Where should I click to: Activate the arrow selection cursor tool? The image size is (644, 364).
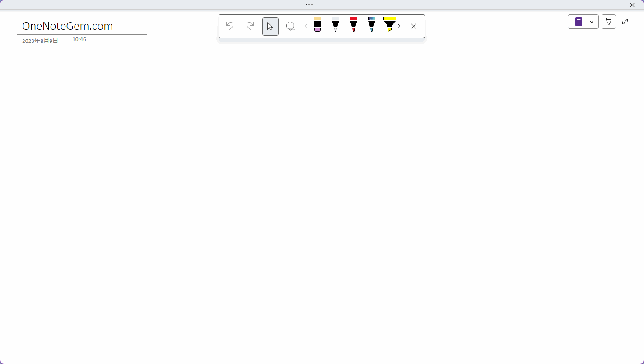pyautogui.click(x=270, y=26)
